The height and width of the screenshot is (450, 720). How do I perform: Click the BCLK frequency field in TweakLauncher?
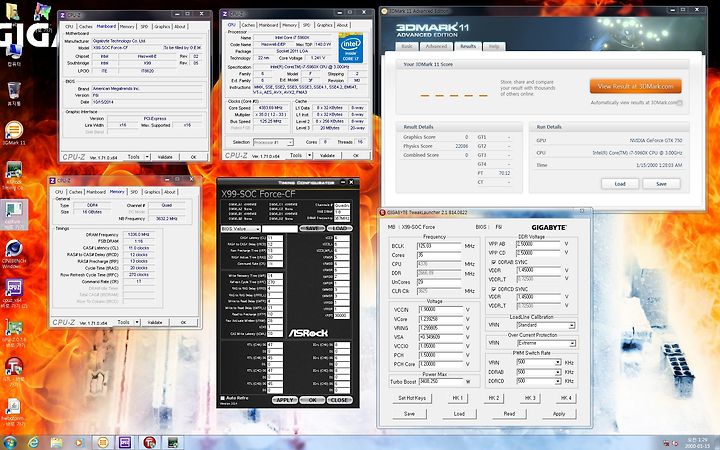click(439, 246)
